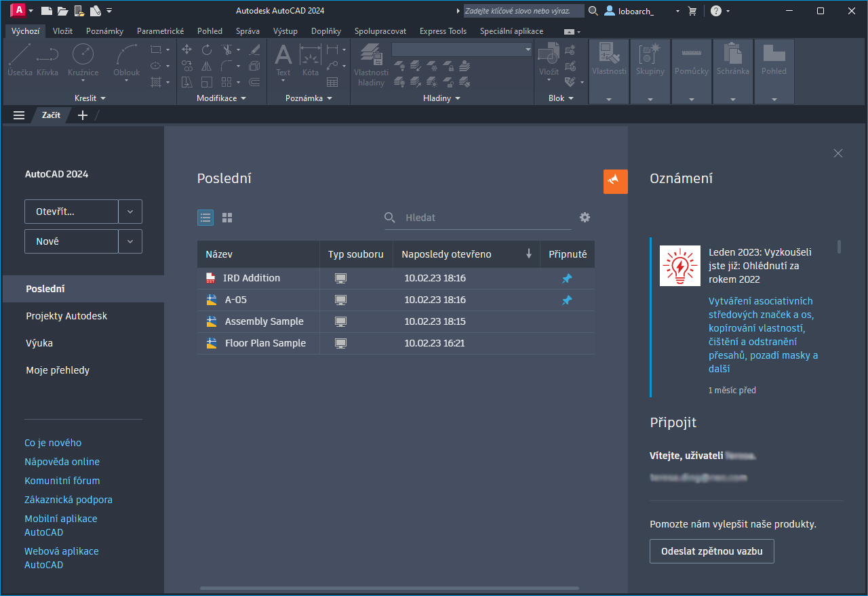Click the Erase tool icon in Modifikace
Screen dimensions: 868x596
point(255,49)
